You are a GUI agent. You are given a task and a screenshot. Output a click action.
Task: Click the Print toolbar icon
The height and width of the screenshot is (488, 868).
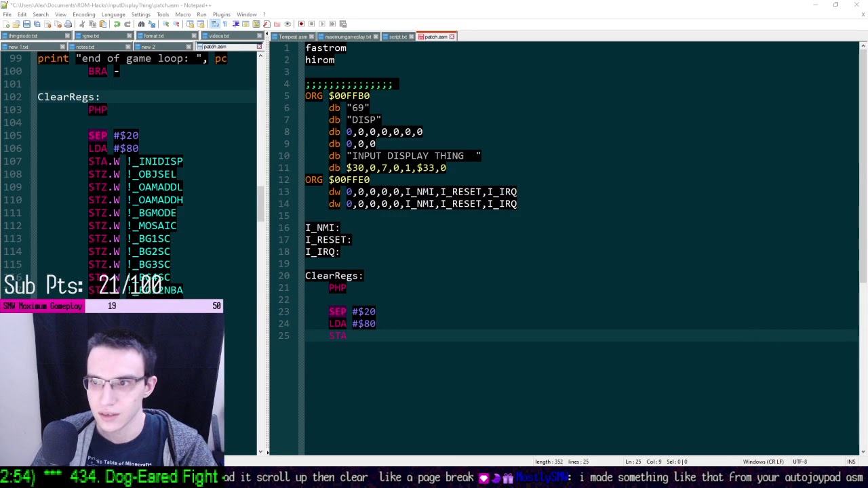(68, 24)
